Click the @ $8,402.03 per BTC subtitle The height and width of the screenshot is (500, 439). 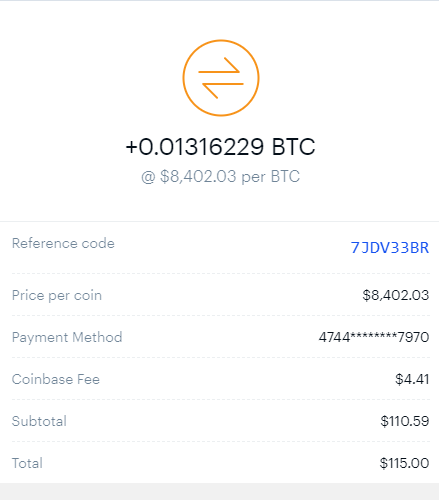(220, 176)
